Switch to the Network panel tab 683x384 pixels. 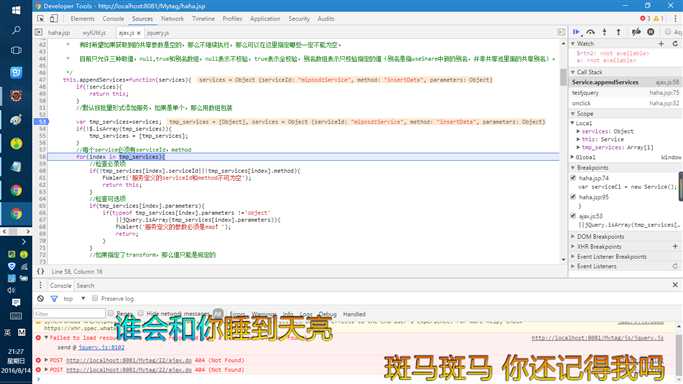(x=172, y=19)
